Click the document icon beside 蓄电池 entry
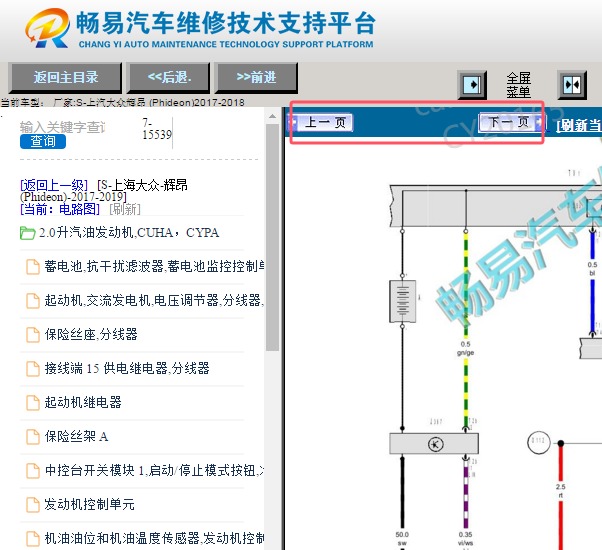 (33, 267)
